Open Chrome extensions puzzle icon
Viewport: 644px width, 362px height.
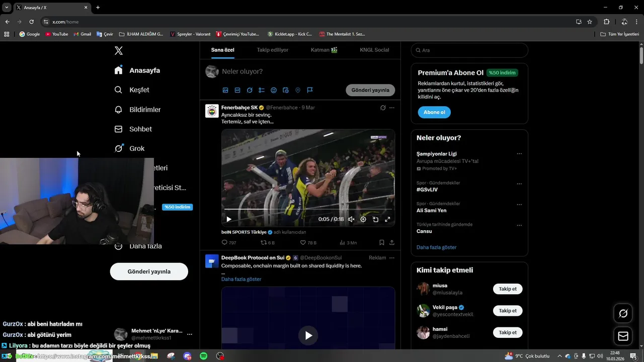[x=606, y=22]
